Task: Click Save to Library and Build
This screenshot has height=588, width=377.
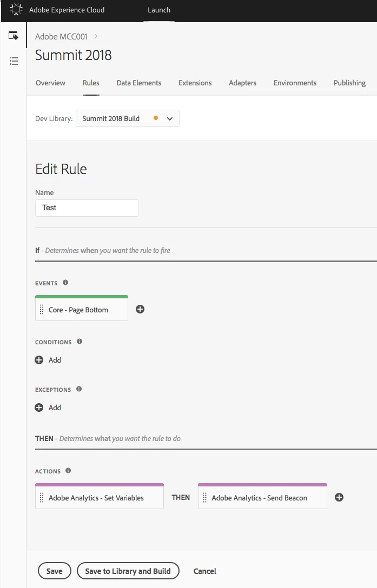Action: 128,571
